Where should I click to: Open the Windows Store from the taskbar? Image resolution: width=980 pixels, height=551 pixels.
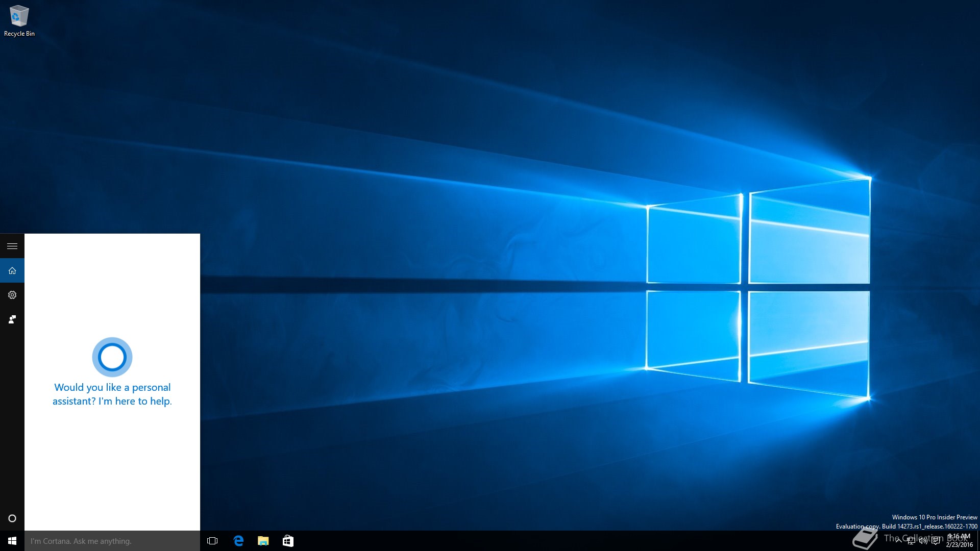click(288, 541)
